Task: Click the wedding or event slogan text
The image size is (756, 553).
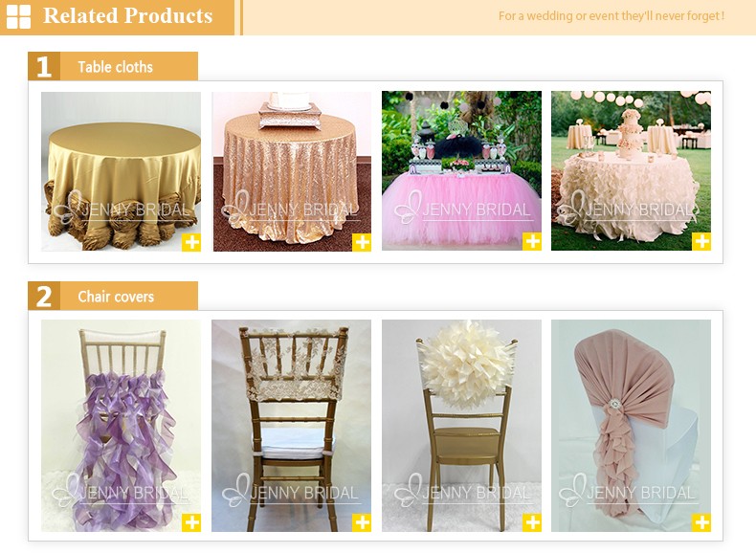Action: (x=611, y=16)
